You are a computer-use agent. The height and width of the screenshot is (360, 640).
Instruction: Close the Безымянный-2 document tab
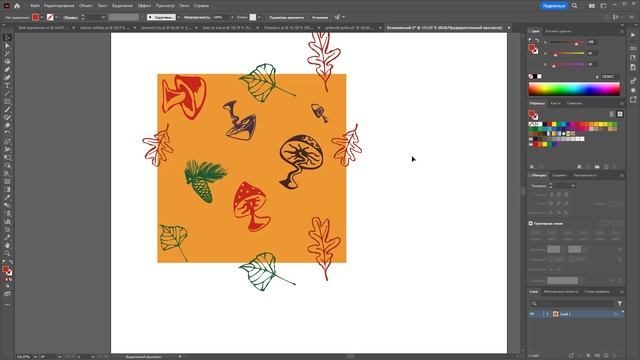(509, 28)
